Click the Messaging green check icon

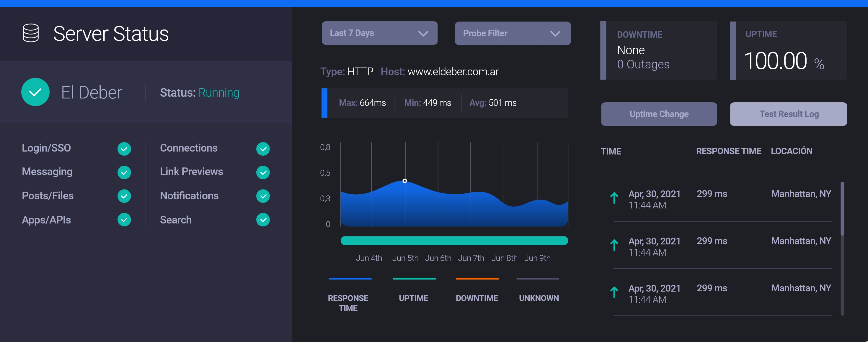coord(124,172)
